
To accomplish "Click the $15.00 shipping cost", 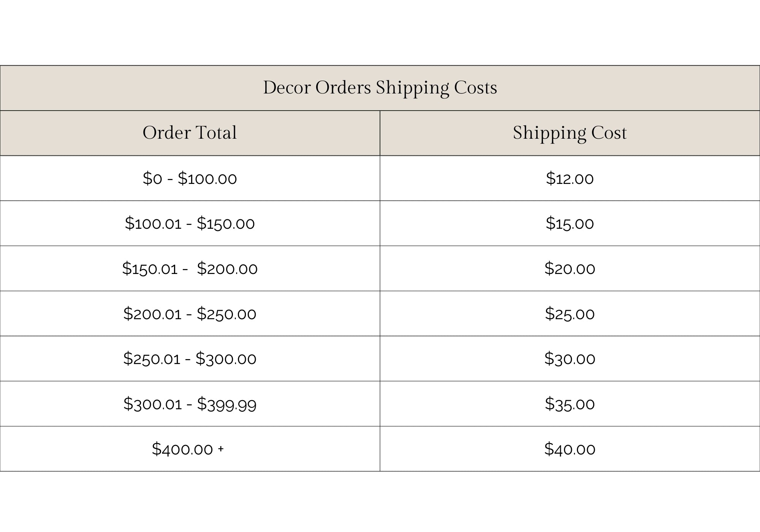I will [570, 223].
